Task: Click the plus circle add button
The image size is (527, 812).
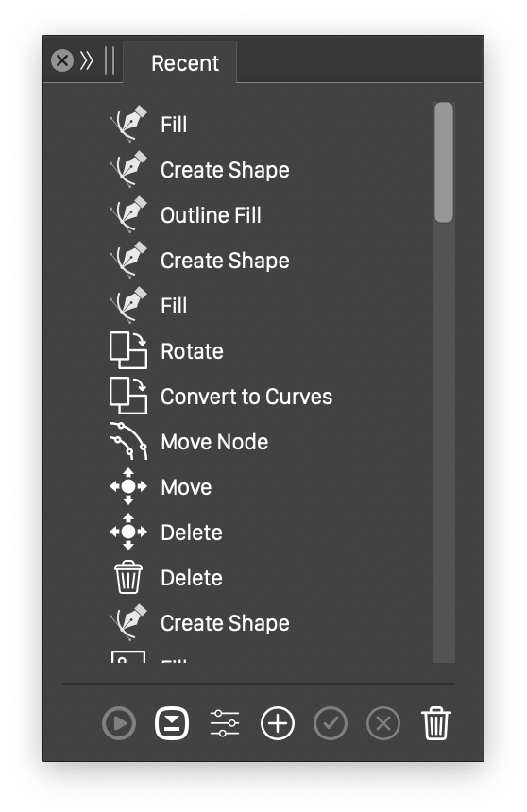Action: [278, 723]
